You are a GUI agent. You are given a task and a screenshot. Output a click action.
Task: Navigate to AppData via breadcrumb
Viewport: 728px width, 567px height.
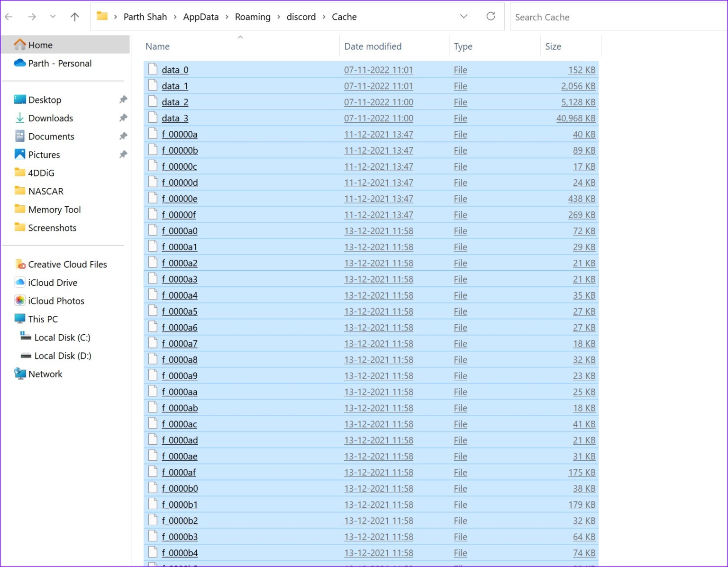(x=201, y=17)
